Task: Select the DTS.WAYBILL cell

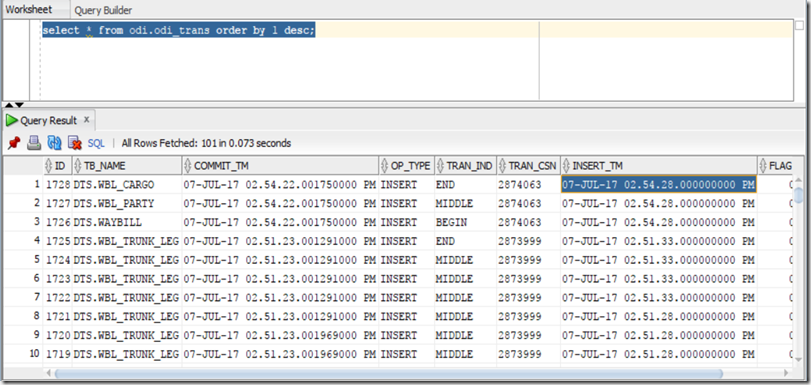Action: point(127,222)
